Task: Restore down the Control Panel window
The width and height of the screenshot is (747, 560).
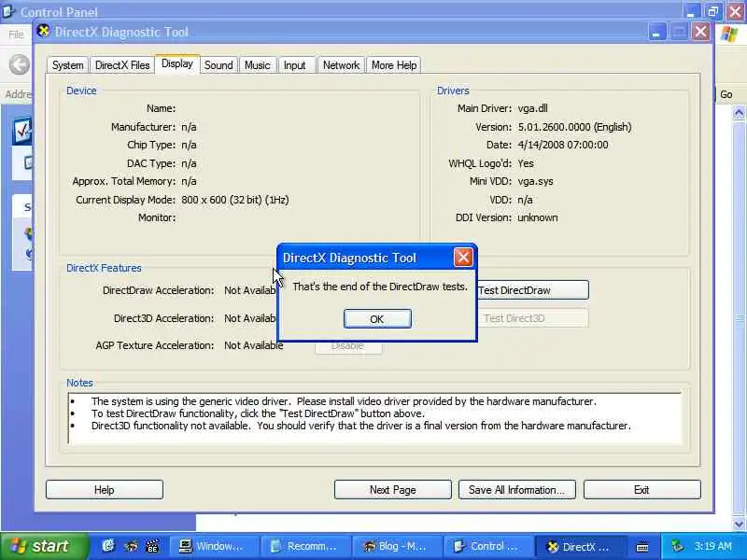Action: [x=712, y=11]
